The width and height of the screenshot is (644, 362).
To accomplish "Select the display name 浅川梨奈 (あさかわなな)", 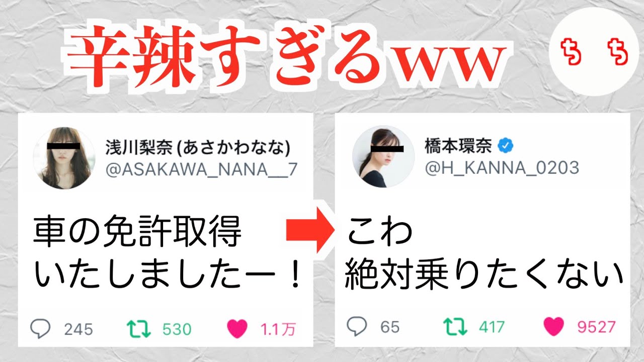I will [x=198, y=147].
